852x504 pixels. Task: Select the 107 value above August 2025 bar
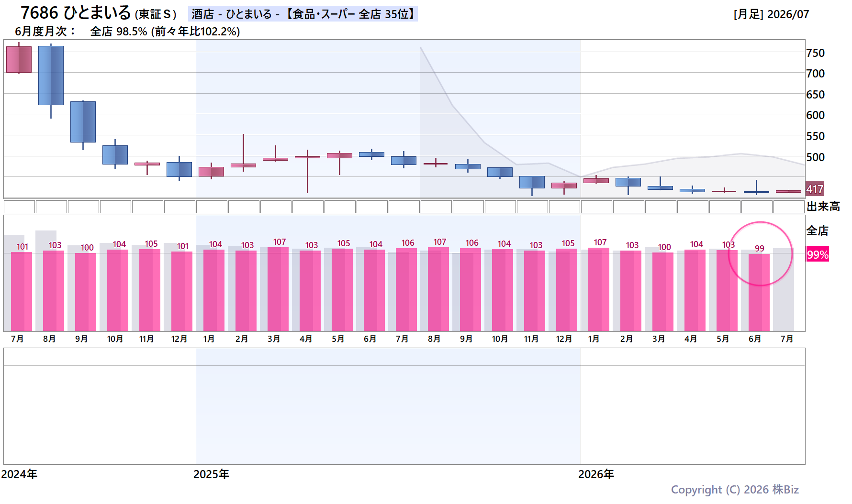click(x=440, y=242)
